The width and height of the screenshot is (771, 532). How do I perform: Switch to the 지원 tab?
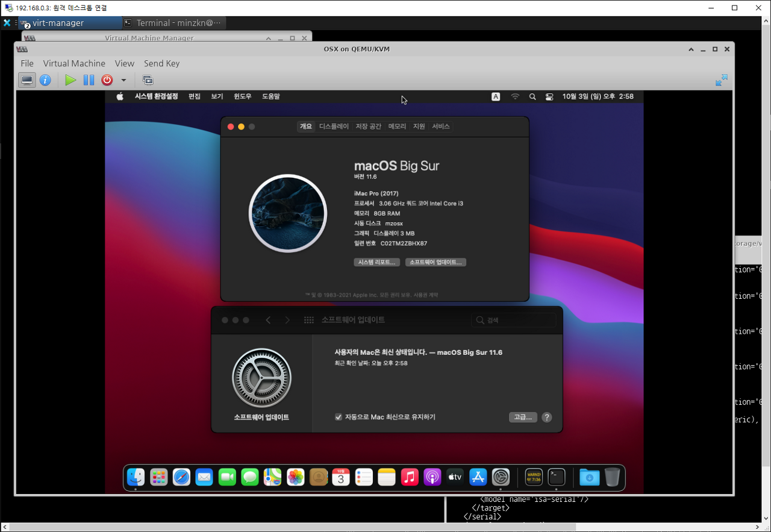click(419, 127)
